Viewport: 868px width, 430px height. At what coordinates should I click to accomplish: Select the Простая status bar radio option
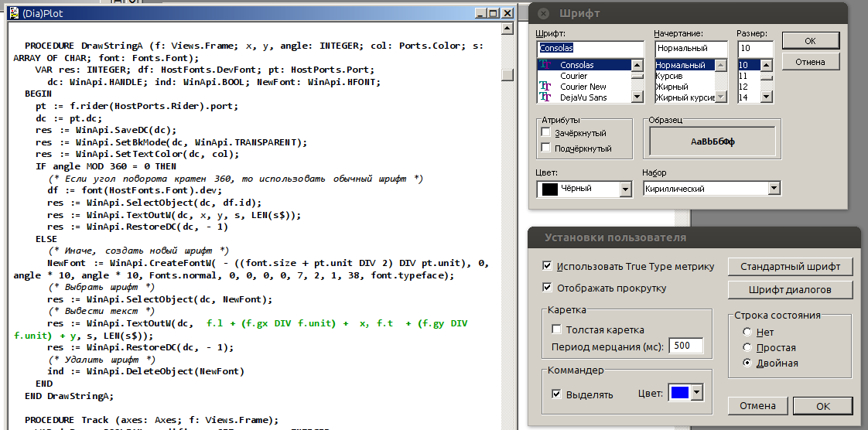coord(747,348)
